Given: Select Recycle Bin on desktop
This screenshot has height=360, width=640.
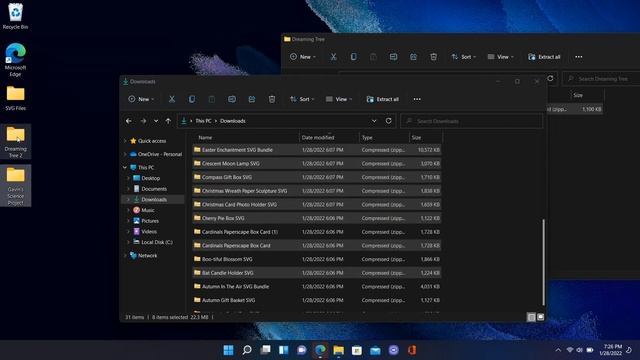Looking at the screenshot, I should [x=15, y=16].
